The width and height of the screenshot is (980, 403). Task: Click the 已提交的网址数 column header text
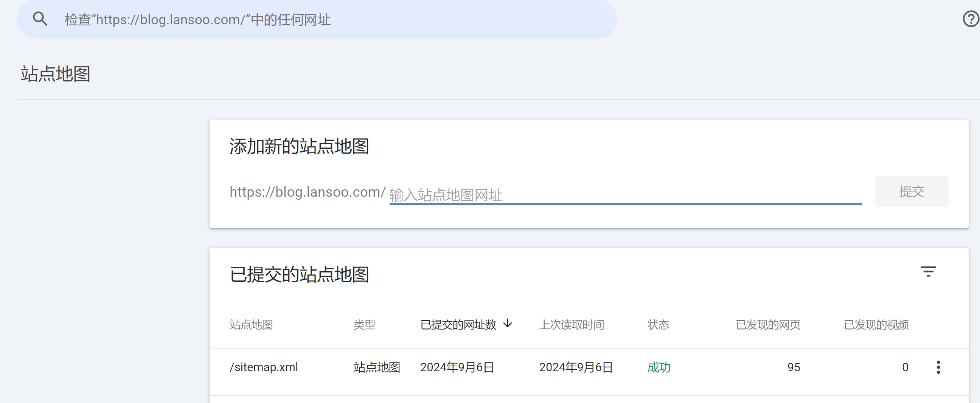458,325
